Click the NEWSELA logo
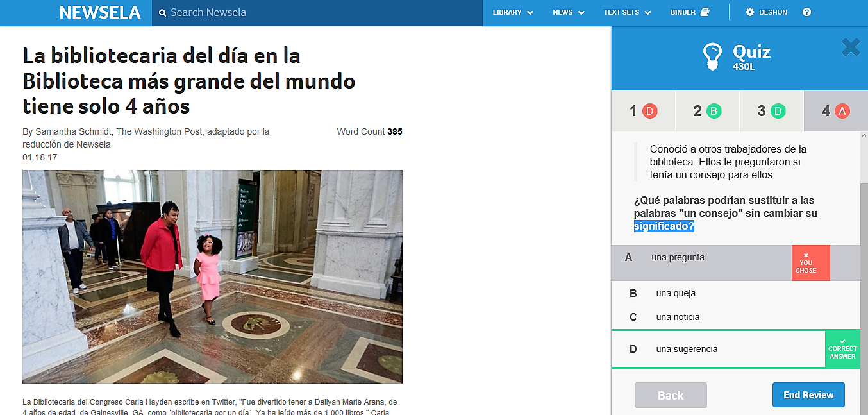 point(100,12)
